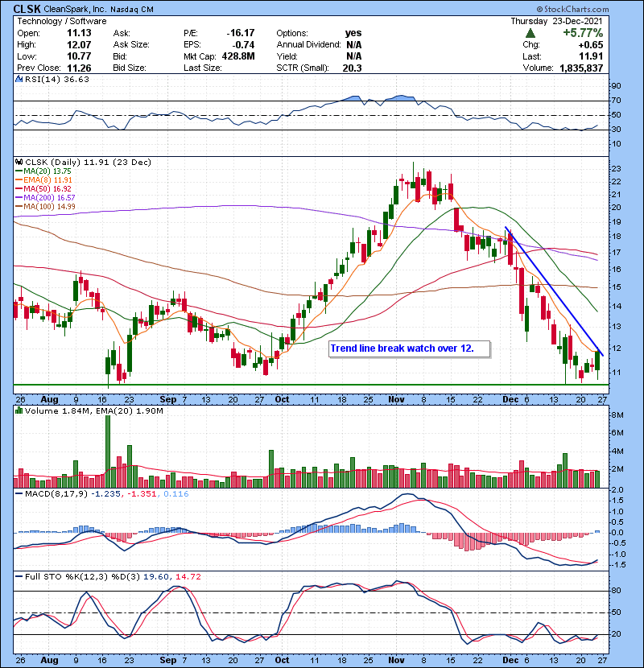Click the MACD(8,17,9) indicator label
Image resolution: width=644 pixels, height=668 pixels.
[x=56, y=494]
